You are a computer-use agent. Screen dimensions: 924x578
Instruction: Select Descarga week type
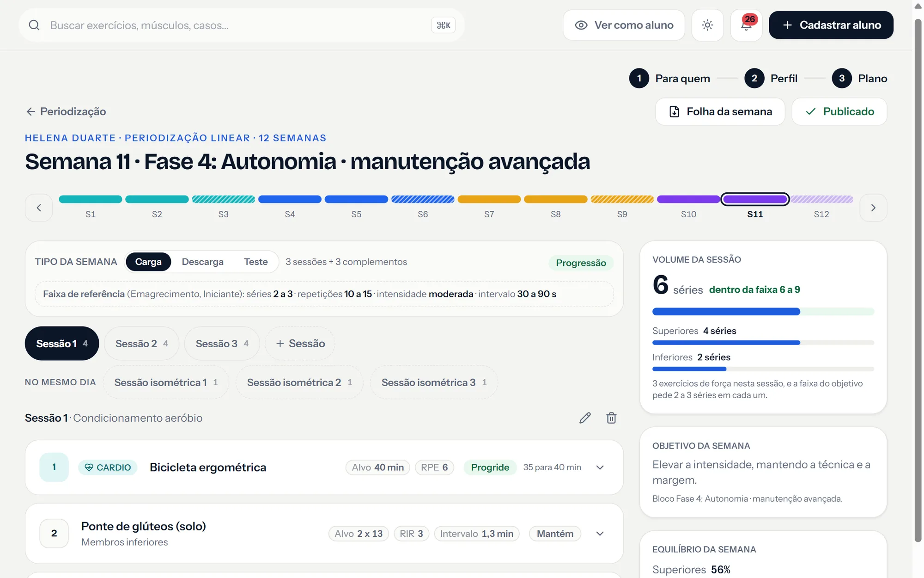click(202, 262)
